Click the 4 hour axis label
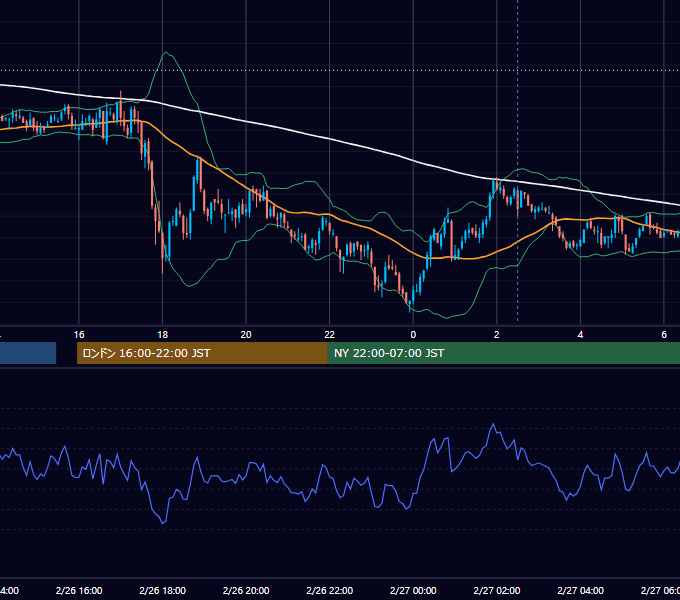 [580, 335]
